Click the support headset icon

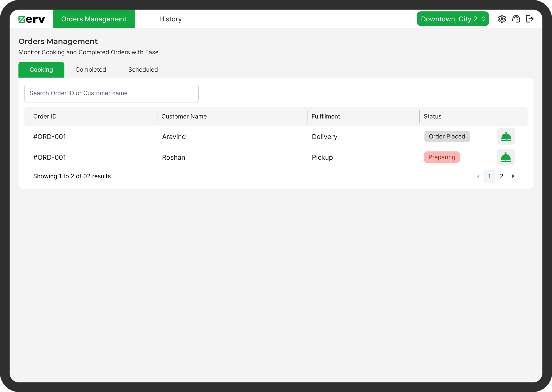(x=516, y=19)
